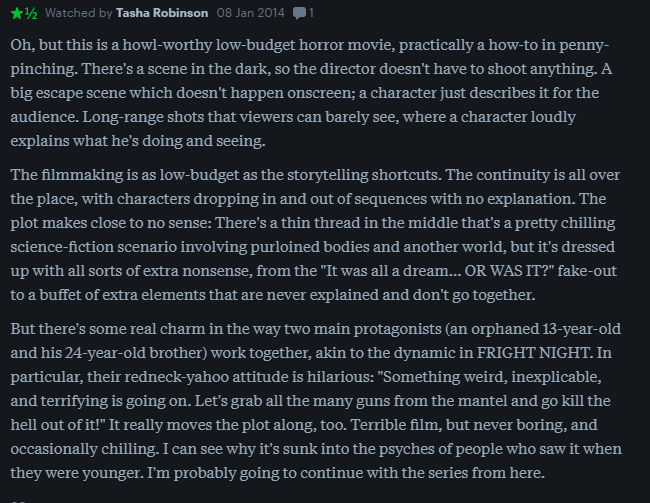Click the half-star ½ rating symbol
Screen dimensions: 650x503
pyautogui.click(x=31, y=13)
